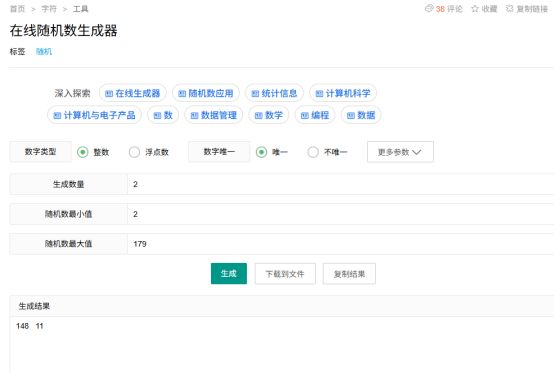Click 复制链接 text
Viewport: 554px width, 374px height.
coord(532,9)
